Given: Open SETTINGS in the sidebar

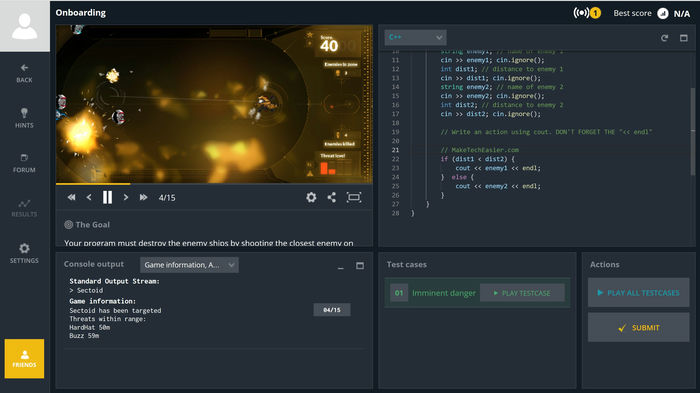Looking at the screenshot, I should coord(25,253).
